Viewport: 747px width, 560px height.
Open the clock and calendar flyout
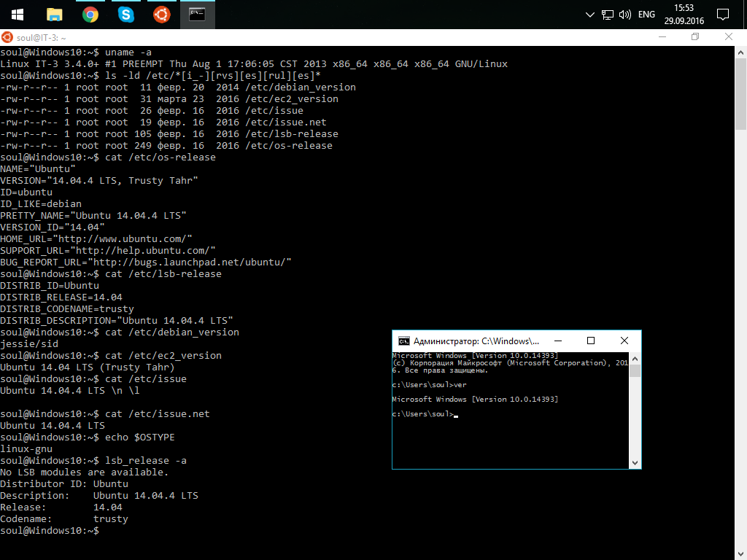[684, 15]
